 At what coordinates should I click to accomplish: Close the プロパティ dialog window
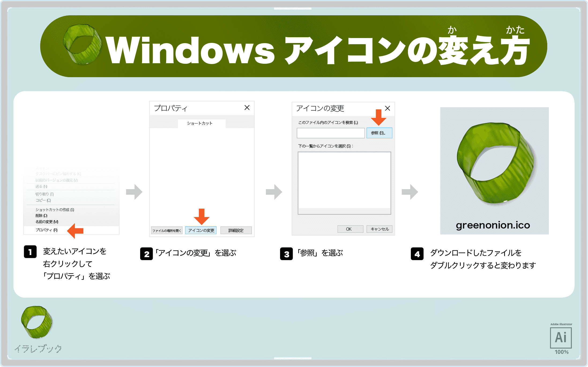[x=250, y=107]
